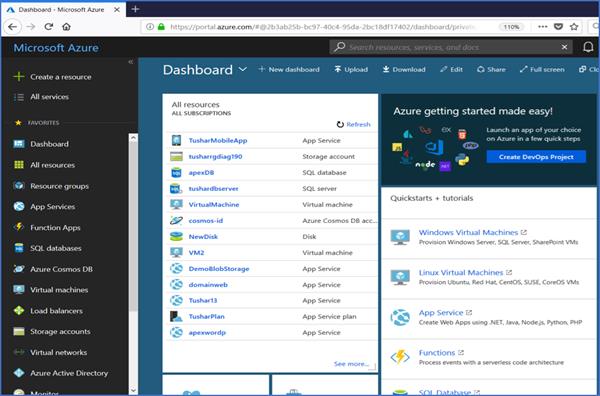
Task: Click the NewDisk disk icon
Action: 176,236
